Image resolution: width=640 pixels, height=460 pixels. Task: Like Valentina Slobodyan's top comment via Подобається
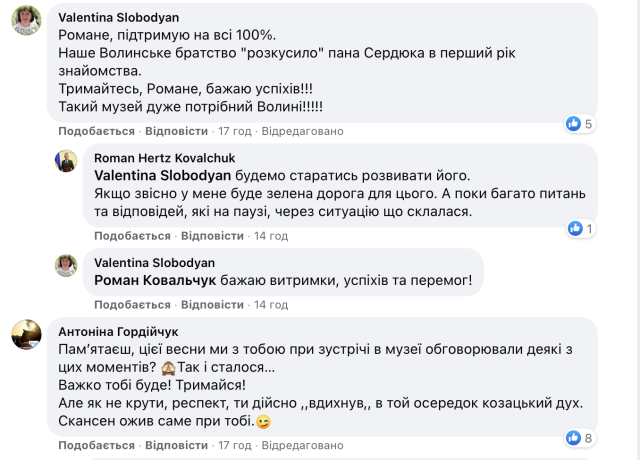96,131
